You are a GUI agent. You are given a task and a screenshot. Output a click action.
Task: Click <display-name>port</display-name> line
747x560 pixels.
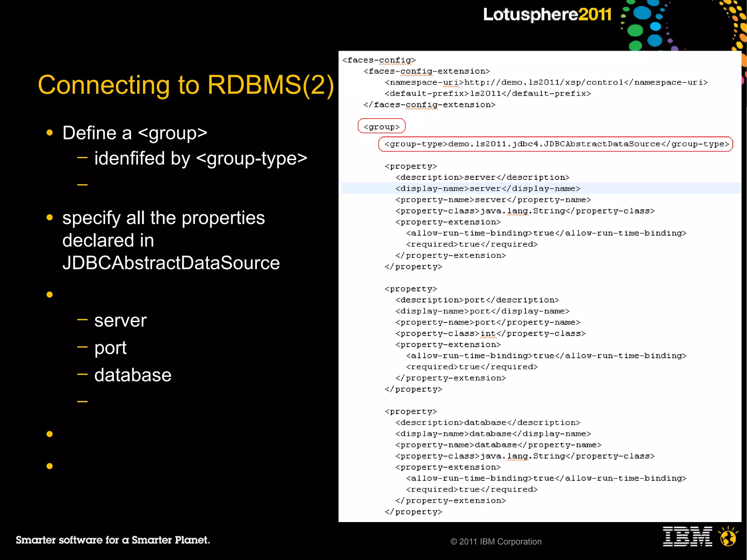482,311
